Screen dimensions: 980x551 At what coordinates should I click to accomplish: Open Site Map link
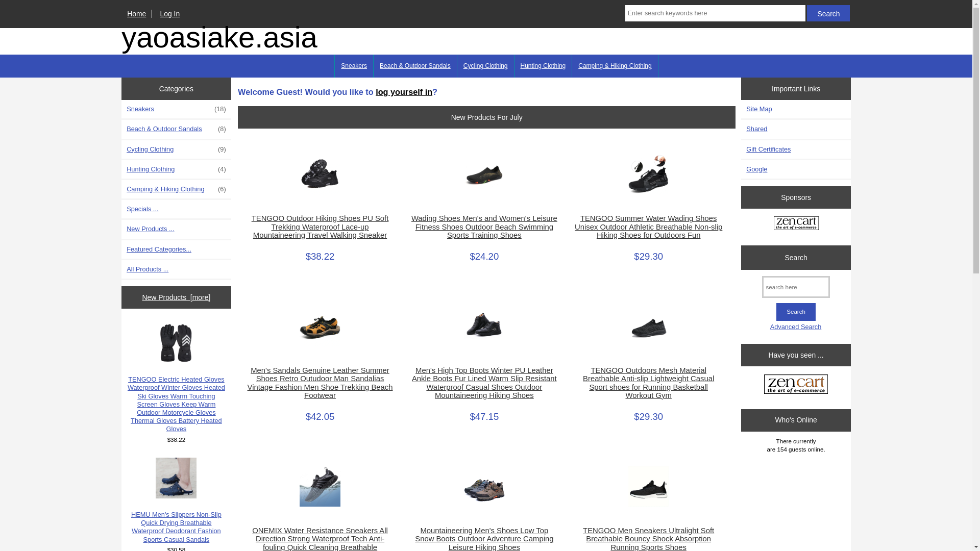click(759, 109)
